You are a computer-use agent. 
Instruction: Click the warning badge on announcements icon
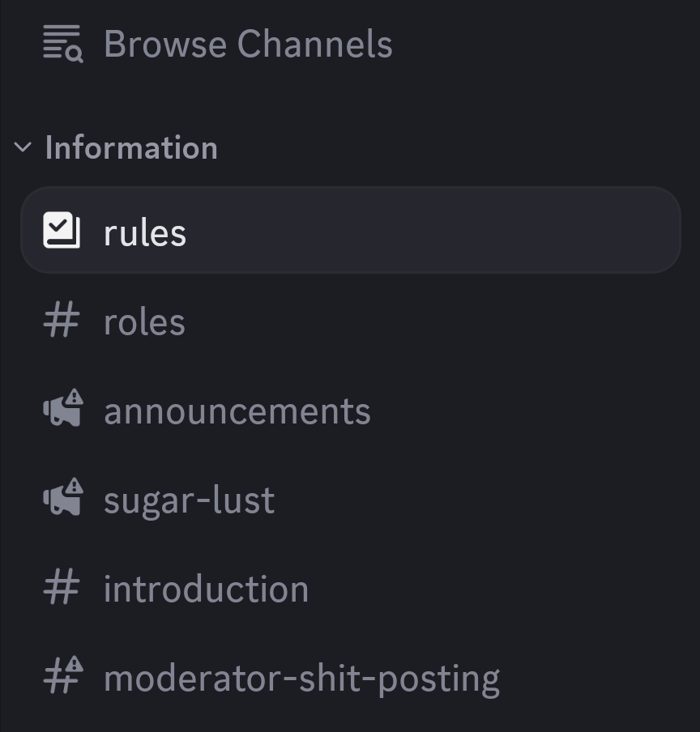pos(74,398)
